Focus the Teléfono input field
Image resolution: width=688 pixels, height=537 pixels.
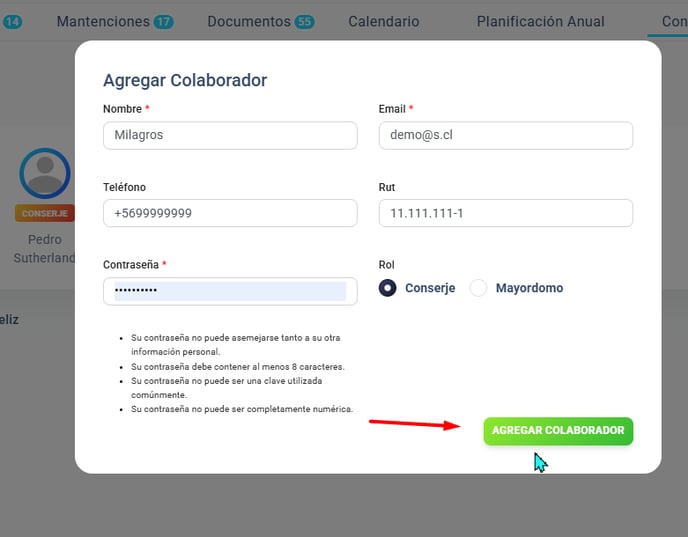click(x=230, y=213)
